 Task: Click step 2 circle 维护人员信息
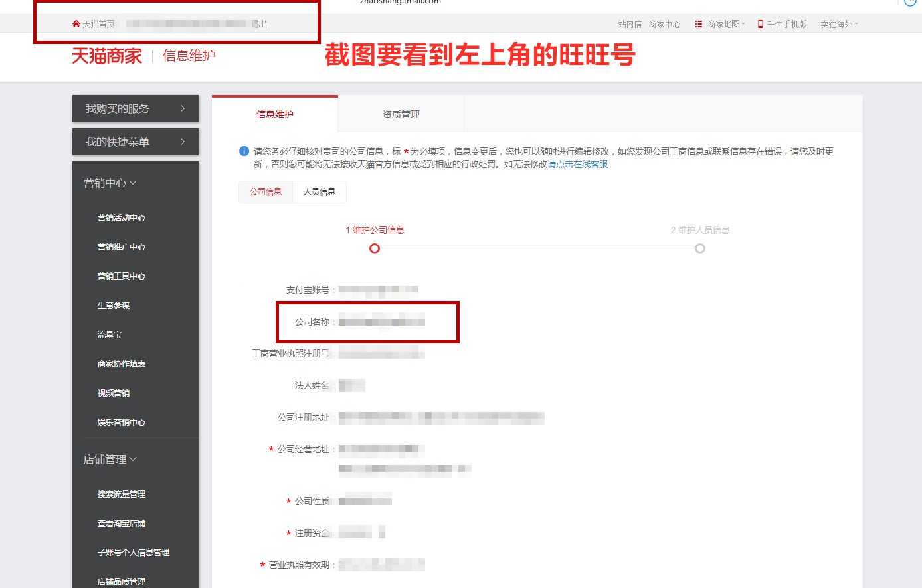700,248
